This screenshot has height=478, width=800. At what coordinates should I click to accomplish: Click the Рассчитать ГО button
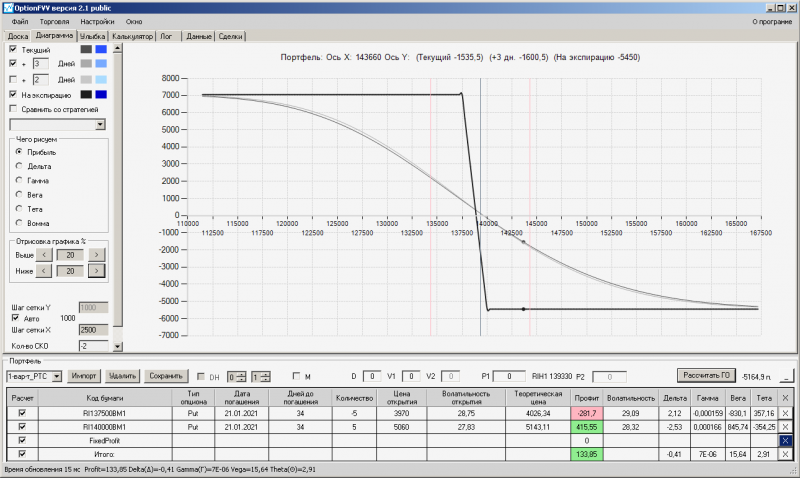pos(706,375)
